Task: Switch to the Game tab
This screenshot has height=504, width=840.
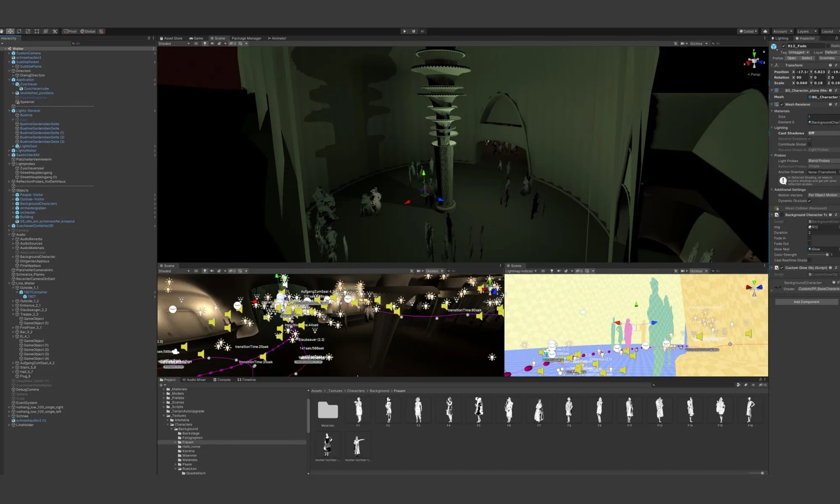Action: 196,38
